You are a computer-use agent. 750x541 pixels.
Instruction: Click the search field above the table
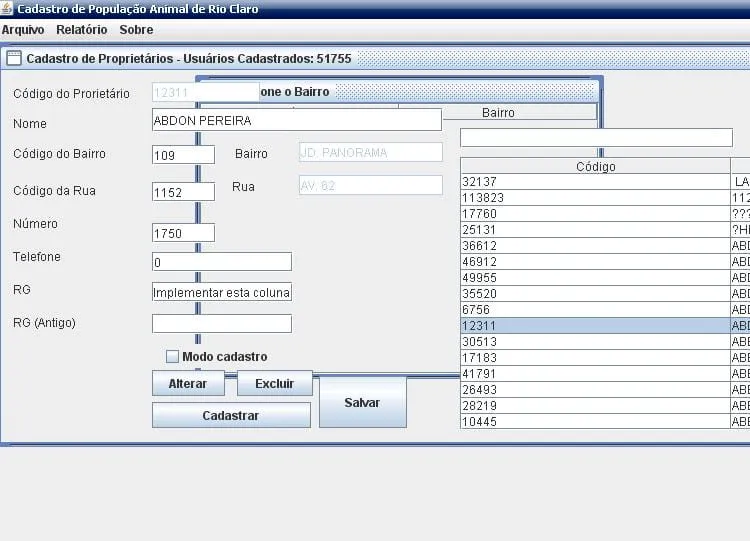coord(596,137)
